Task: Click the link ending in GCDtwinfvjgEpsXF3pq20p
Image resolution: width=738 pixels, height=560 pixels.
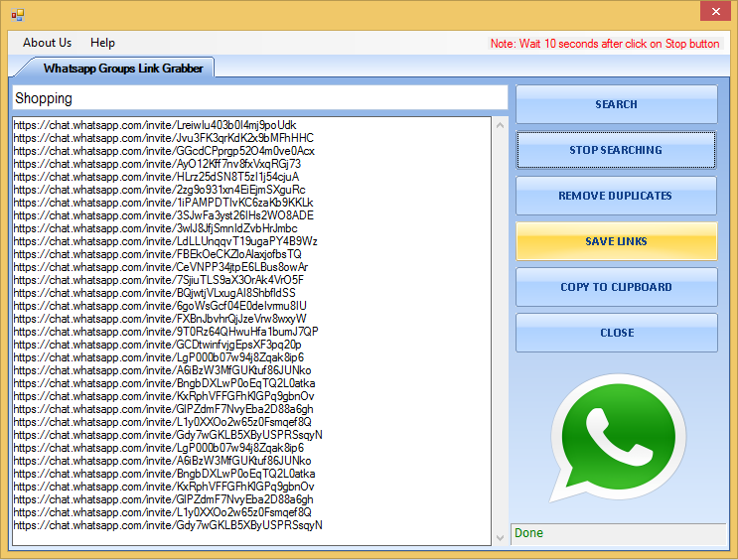Action: (x=157, y=345)
